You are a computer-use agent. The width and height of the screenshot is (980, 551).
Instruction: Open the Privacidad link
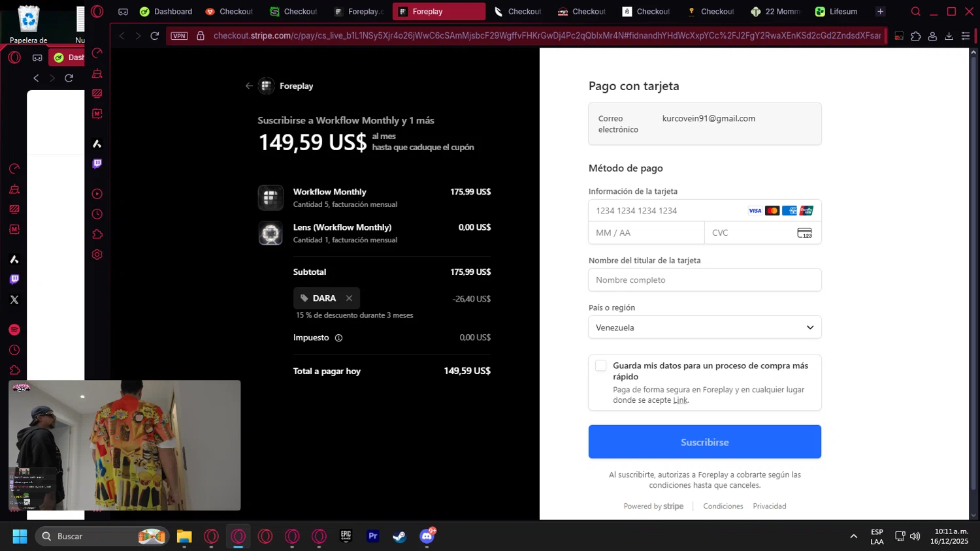[770, 506]
